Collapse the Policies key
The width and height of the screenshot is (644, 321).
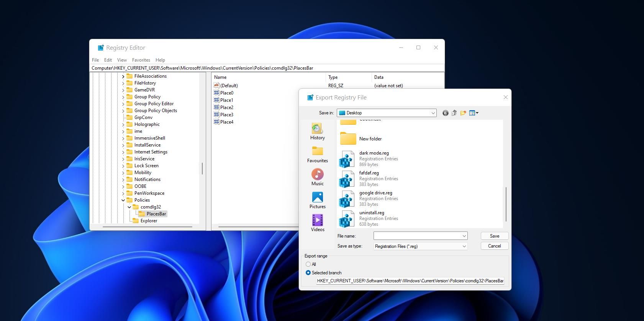tap(123, 200)
